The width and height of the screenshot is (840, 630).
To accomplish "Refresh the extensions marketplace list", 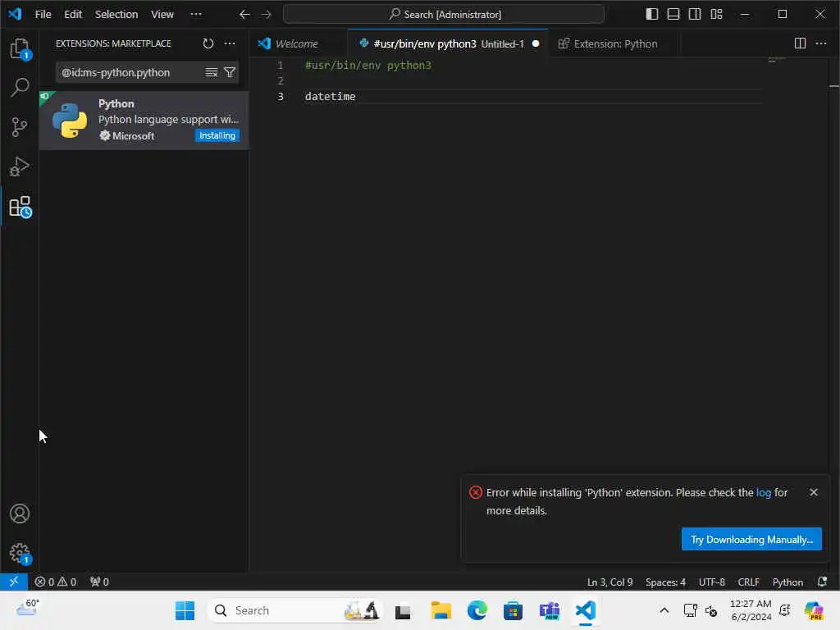I will pyautogui.click(x=208, y=43).
